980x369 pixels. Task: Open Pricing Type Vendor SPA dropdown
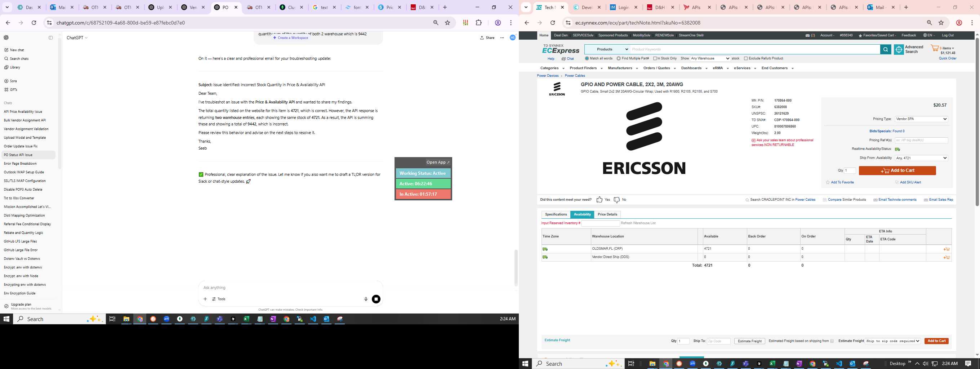[x=921, y=119]
